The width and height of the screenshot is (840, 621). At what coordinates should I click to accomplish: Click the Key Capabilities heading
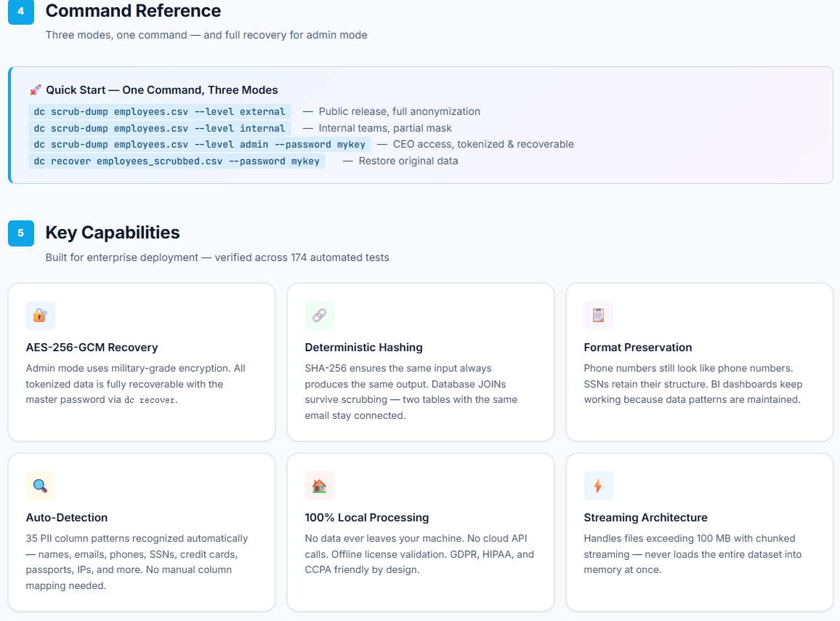113,233
